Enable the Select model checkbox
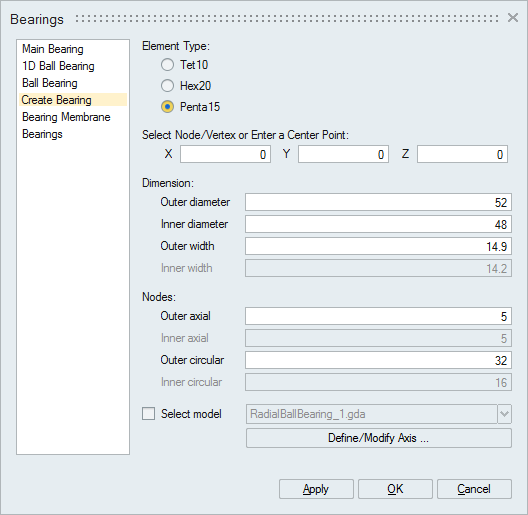The width and height of the screenshot is (528, 515). tap(148, 414)
